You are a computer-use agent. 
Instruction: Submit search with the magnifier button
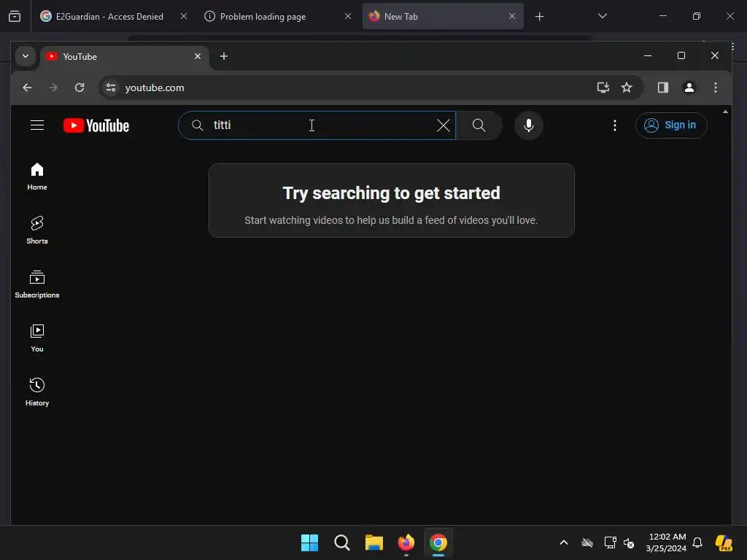pos(479,125)
